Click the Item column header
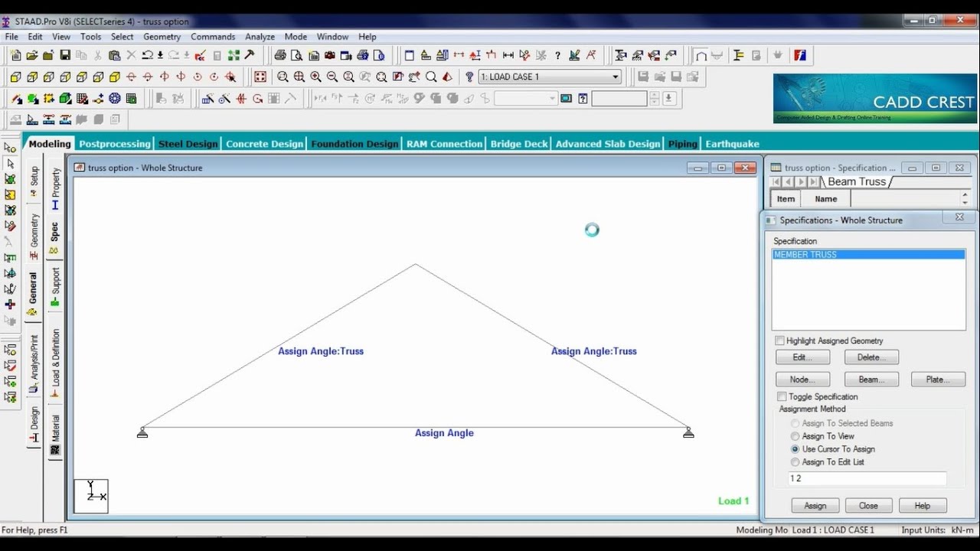 click(786, 199)
